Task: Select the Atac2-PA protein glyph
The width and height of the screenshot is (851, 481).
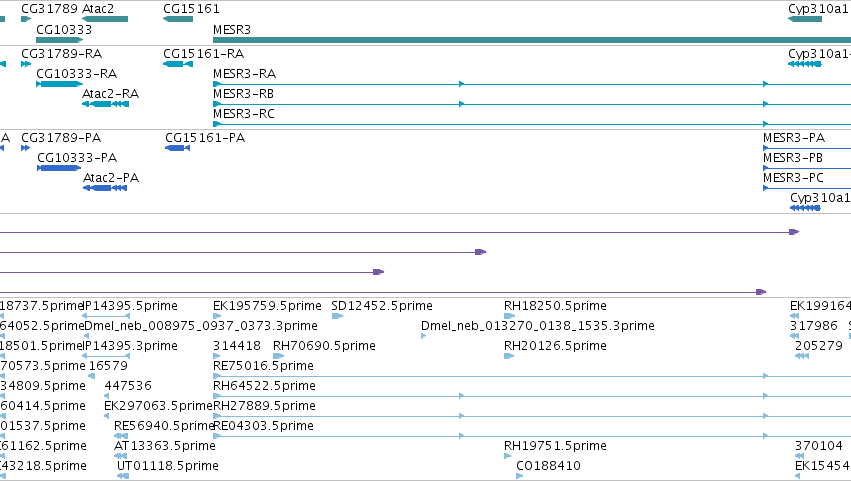Action: click(x=105, y=188)
